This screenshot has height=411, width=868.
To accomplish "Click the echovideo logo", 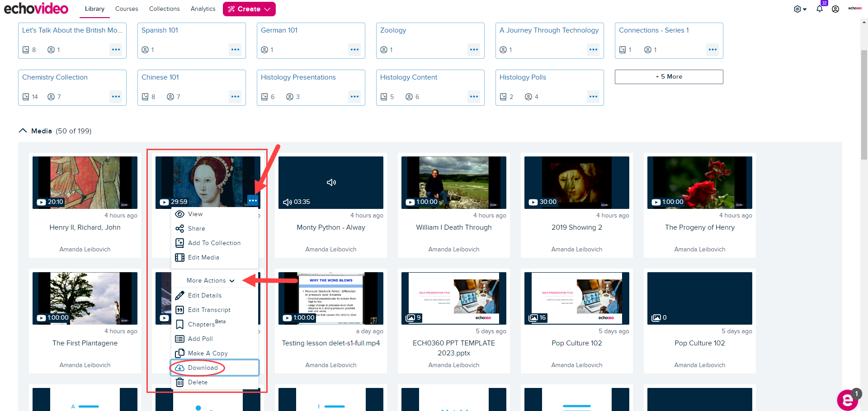I will pos(36,8).
